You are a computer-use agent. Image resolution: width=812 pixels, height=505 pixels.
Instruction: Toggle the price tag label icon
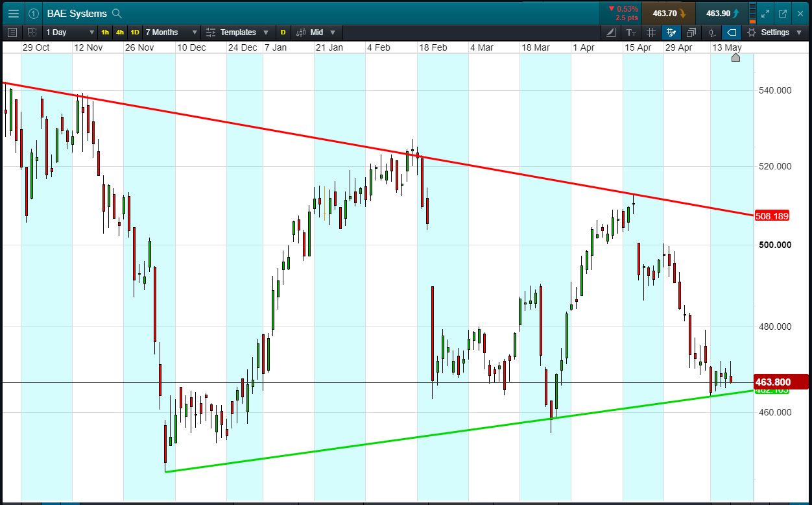coord(732,32)
